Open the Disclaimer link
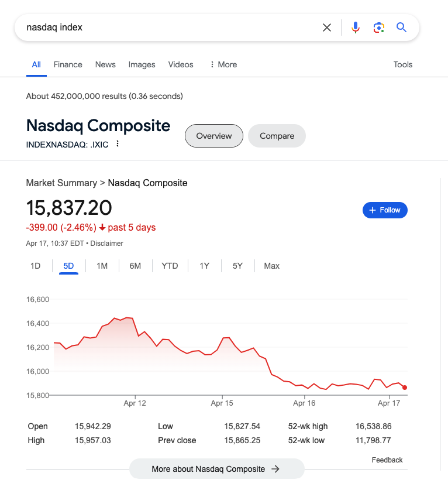 click(106, 244)
